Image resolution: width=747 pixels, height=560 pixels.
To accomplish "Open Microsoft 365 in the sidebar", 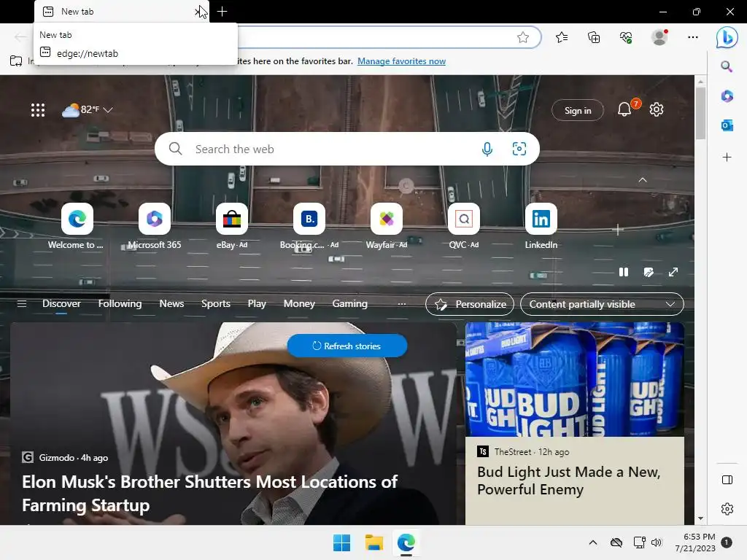I will tap(727, 96).
